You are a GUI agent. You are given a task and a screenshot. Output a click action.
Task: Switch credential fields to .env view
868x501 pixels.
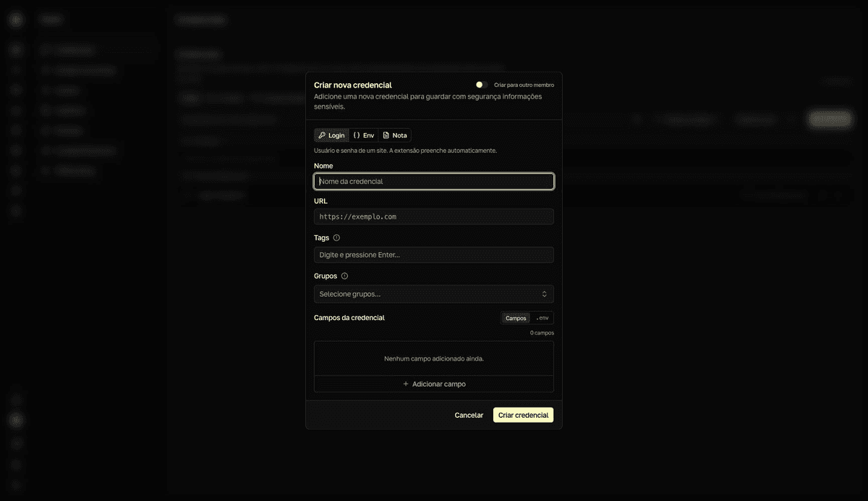(x=542, y=318)
